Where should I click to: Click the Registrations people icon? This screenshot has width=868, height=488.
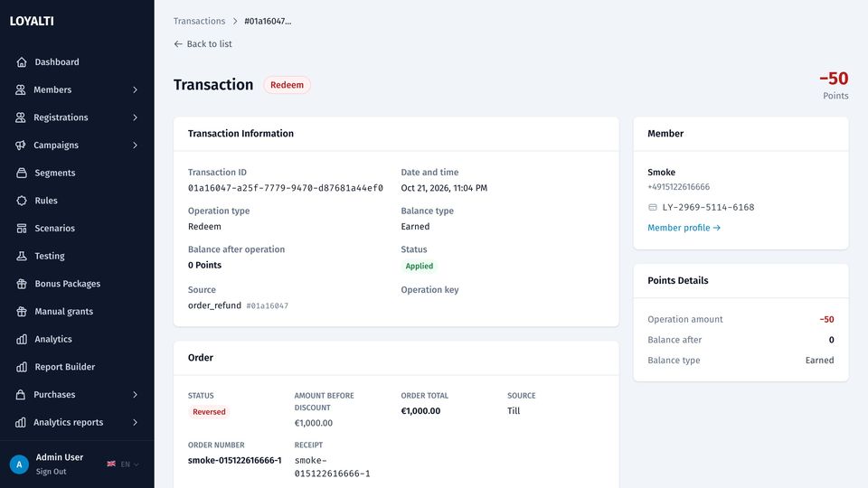tap(21, 117)
